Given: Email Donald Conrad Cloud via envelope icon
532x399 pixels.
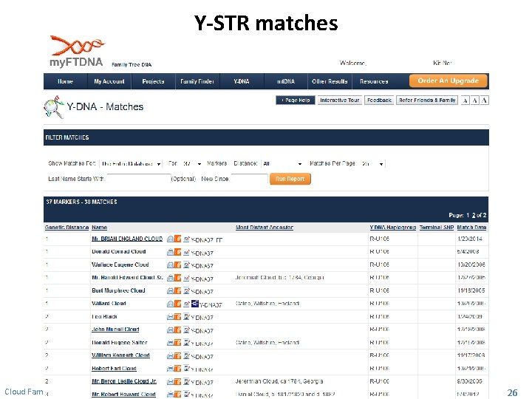Looking at the screenshot, I should tap(171, 252).
